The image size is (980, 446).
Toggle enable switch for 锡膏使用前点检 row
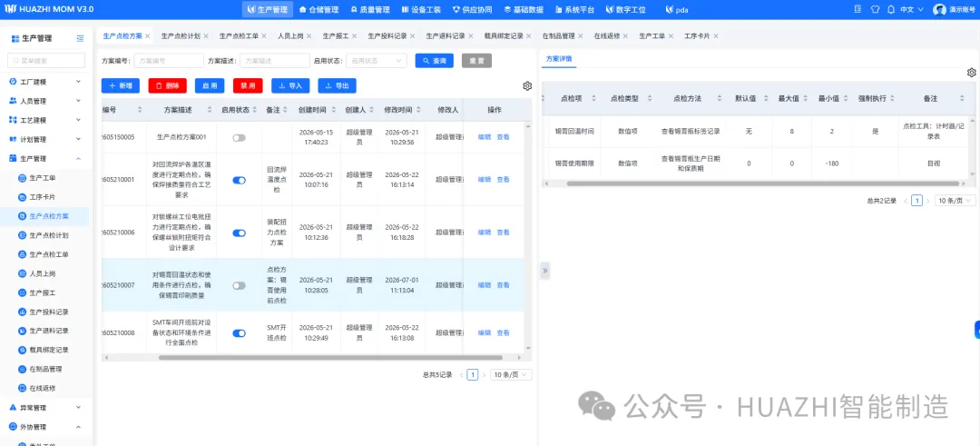239,285
